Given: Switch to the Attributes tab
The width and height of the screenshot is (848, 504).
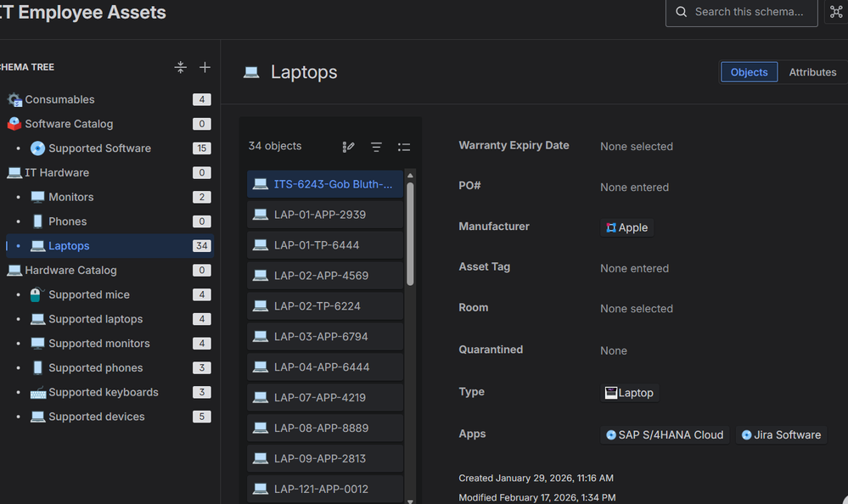Looking at the screenshot, I should coord(812,72).
